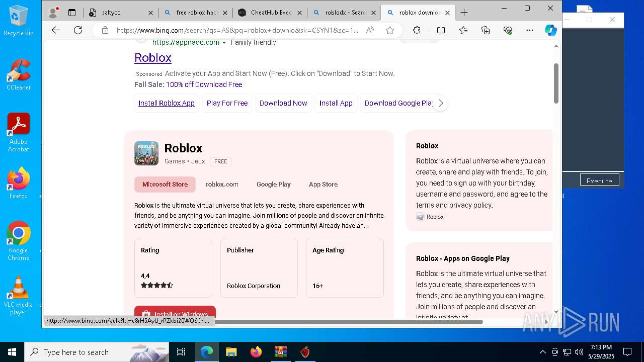The width and height of the screenshot is (644, 362).
Task: Click the Roblox app thumbnail image
Action: point(146,153)
